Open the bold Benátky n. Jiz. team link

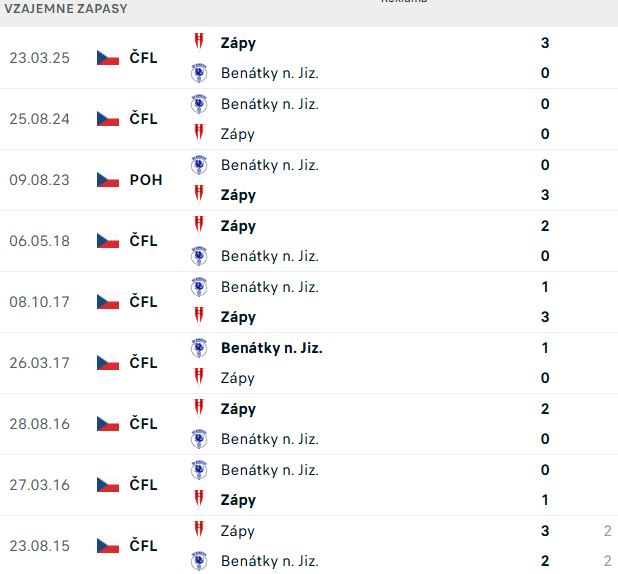pyautogui.click(x=271, y=348)
